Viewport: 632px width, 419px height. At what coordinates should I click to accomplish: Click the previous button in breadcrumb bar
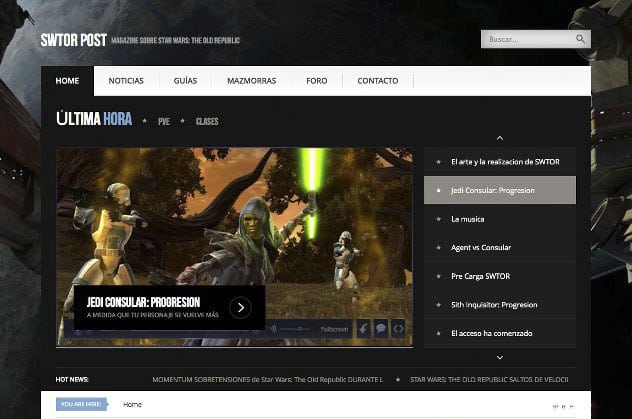pyautogui.click(x=555, y=407)
